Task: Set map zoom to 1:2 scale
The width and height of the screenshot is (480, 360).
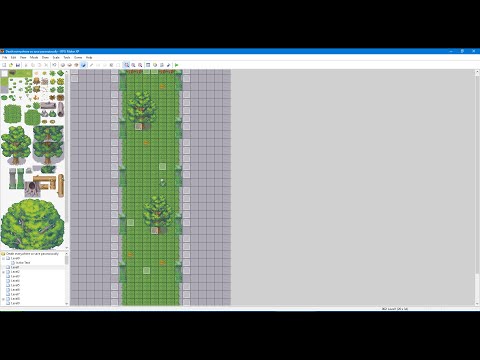Action: tap(133, 65)
